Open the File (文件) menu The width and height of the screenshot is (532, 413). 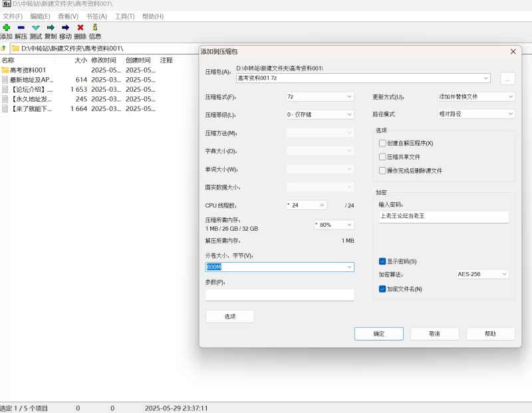click(13, 16)
